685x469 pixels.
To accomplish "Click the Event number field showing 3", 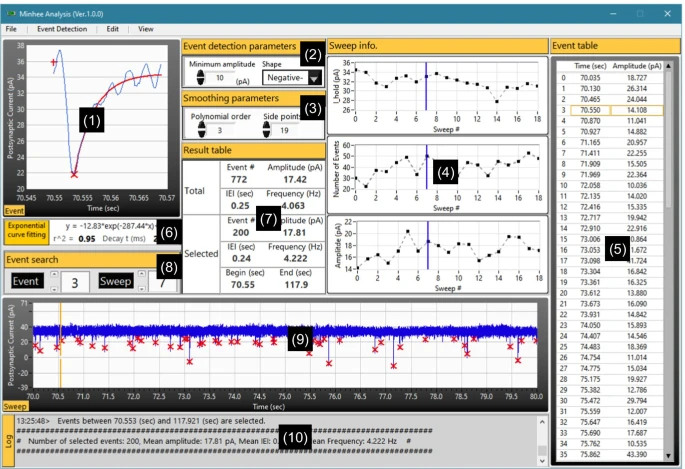I will coord(75,282).
